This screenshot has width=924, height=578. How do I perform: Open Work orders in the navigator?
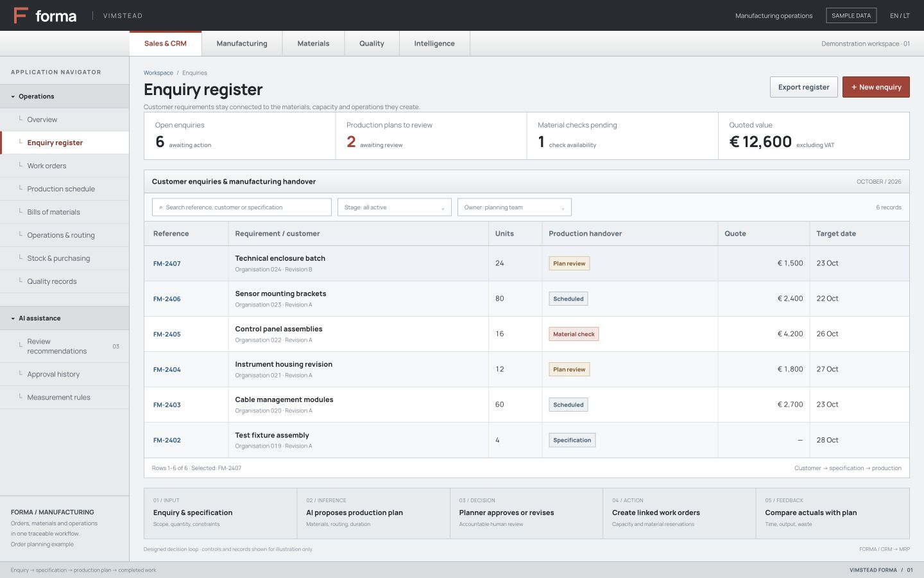click(x=64, y=166)
